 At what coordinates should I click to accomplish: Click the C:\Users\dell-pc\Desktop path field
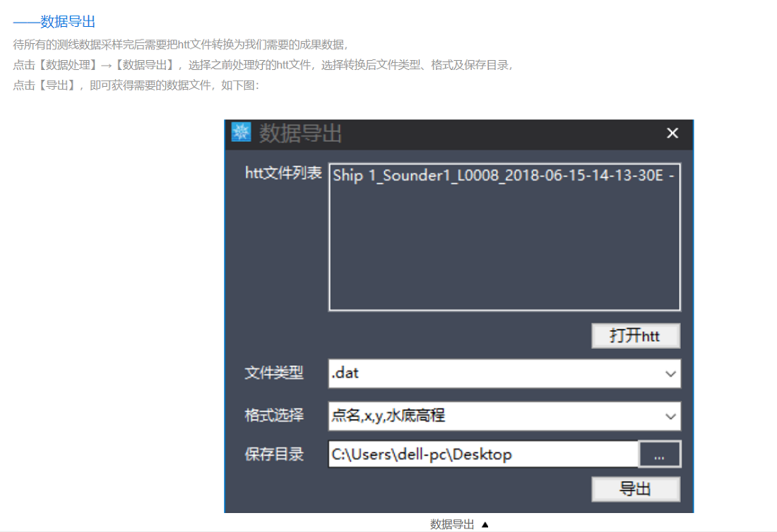click(483, 454)
